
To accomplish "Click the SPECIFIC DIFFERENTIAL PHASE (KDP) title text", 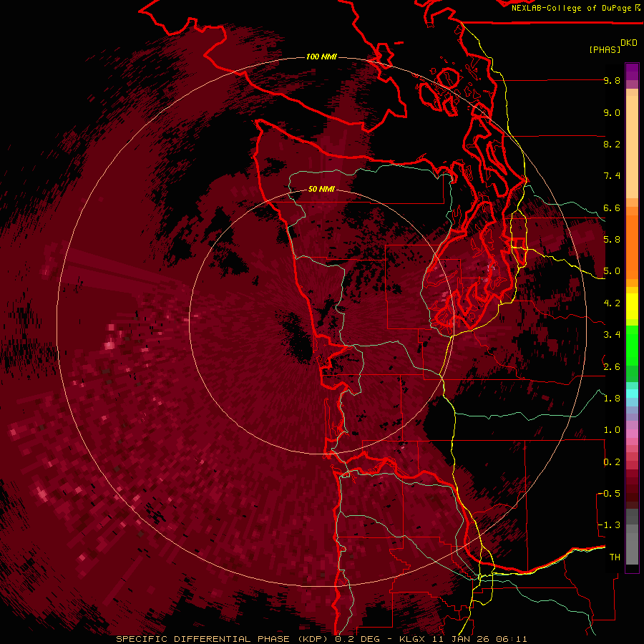I will [x=220, y=639].
